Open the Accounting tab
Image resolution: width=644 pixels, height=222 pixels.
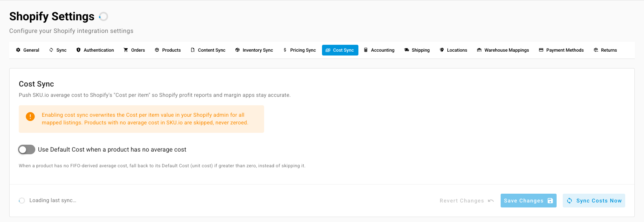379,50
